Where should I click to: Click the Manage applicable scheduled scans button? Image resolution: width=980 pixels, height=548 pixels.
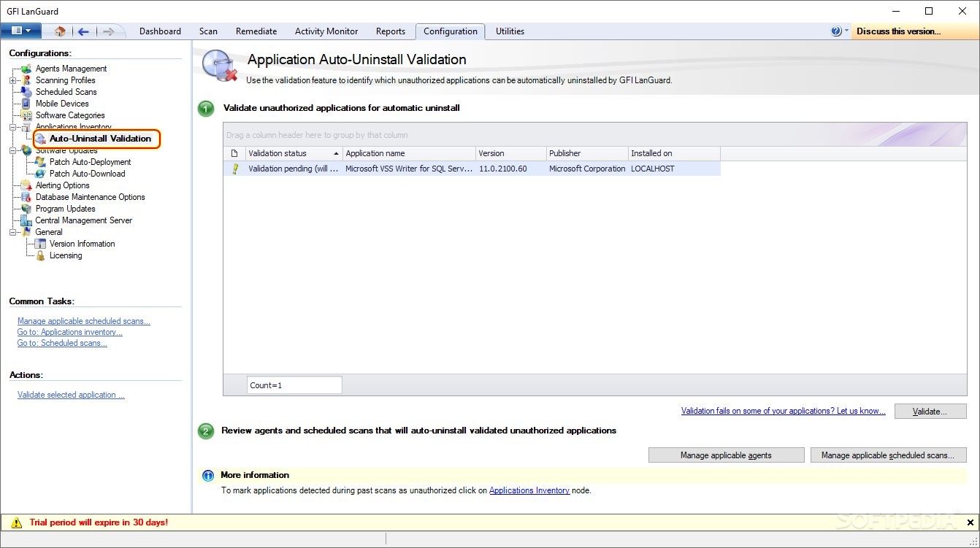[888, 455]
